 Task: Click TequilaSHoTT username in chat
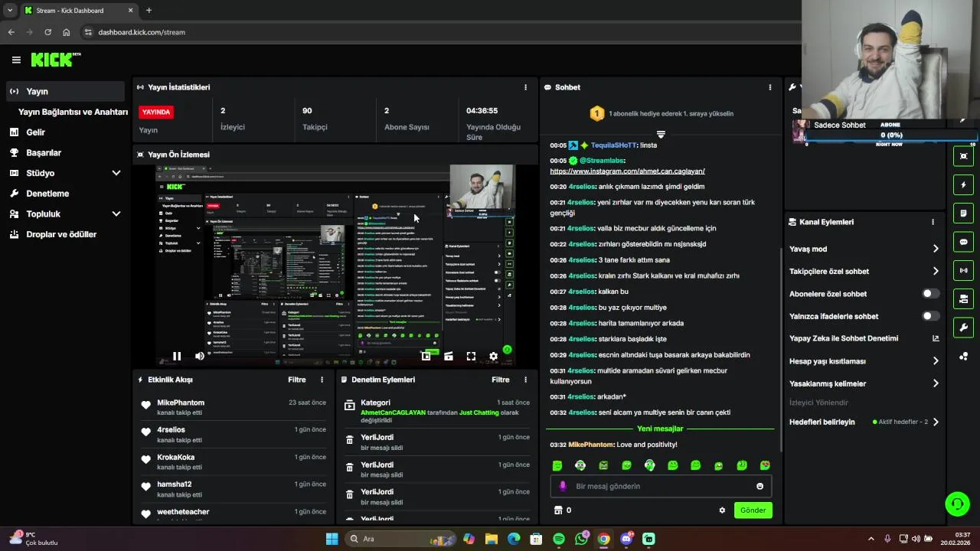pyautogui.click(x=613, y=145)
